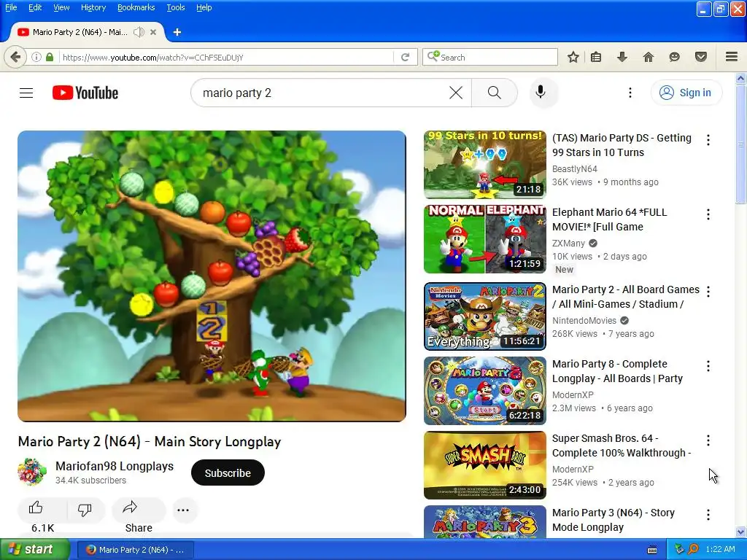Open options for Mario Party 3 Story Mode
This screenshot has height=560, width=747.
708,515
